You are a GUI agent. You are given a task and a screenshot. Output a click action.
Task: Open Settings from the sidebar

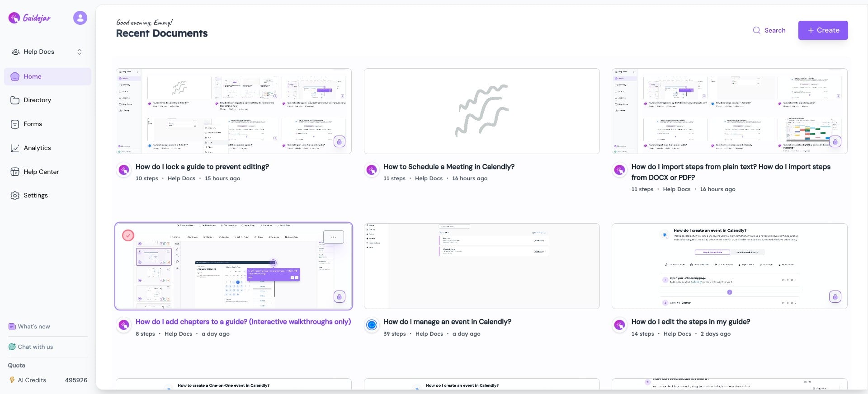(35, 196)
